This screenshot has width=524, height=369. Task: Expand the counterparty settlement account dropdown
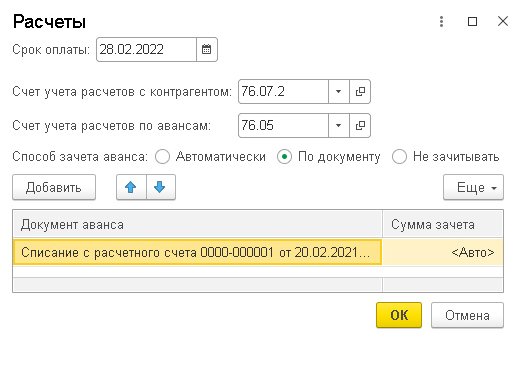tap(339, 91)
